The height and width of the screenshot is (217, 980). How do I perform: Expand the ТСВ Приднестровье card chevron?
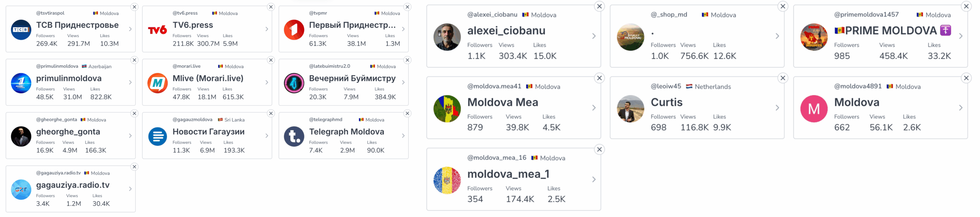tap(130, 29)
